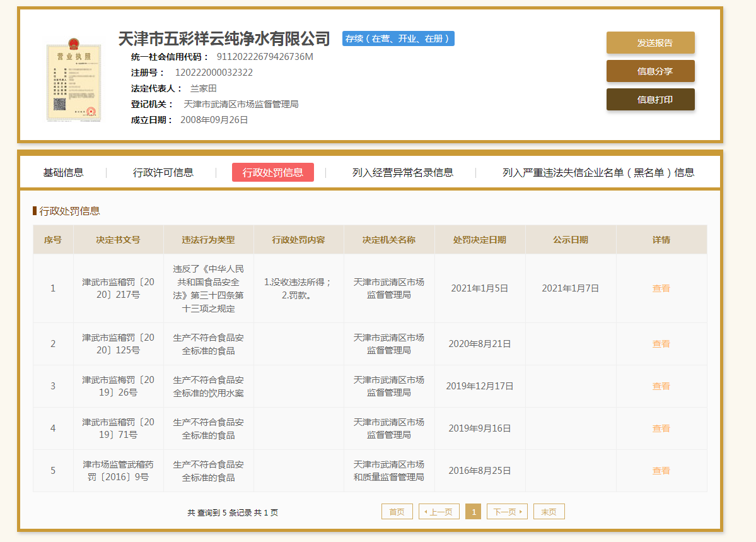Click the 违法行为类型 column header
The height and width of the screenshot is (542, 756).
(208, 240)
